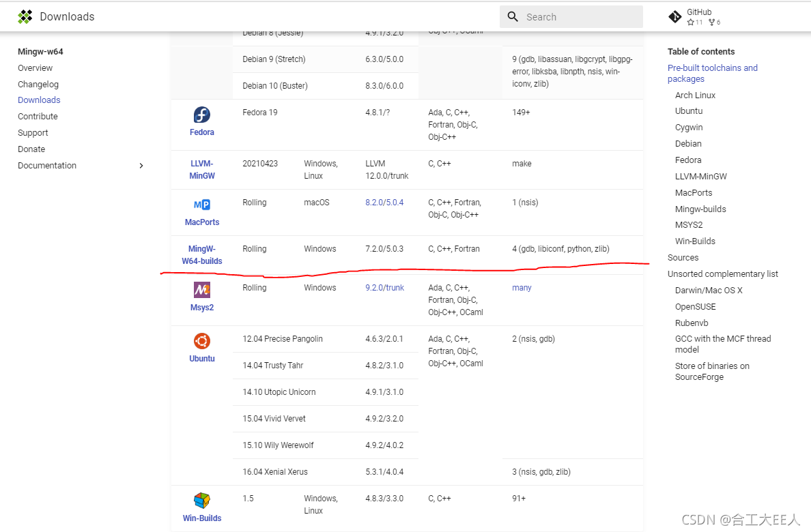The width and height of the screenshot is (811, 532).
Task: Jump to Pre-built toolchains and packages
Action: pos(712,74)
